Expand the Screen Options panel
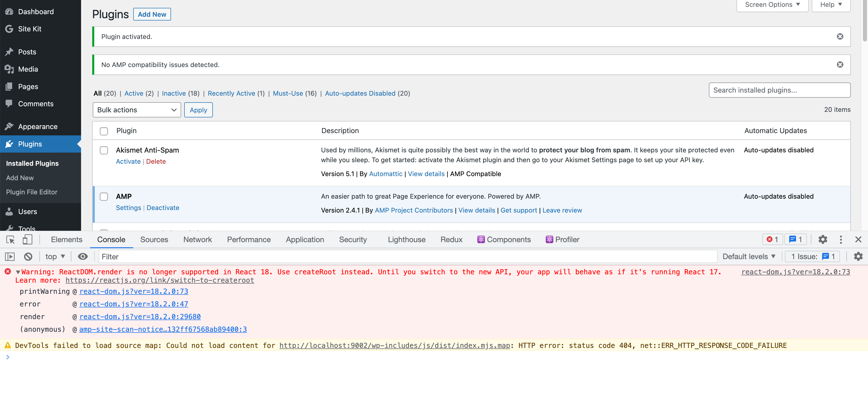Screen dimensions: 868x416 [772, 4]
